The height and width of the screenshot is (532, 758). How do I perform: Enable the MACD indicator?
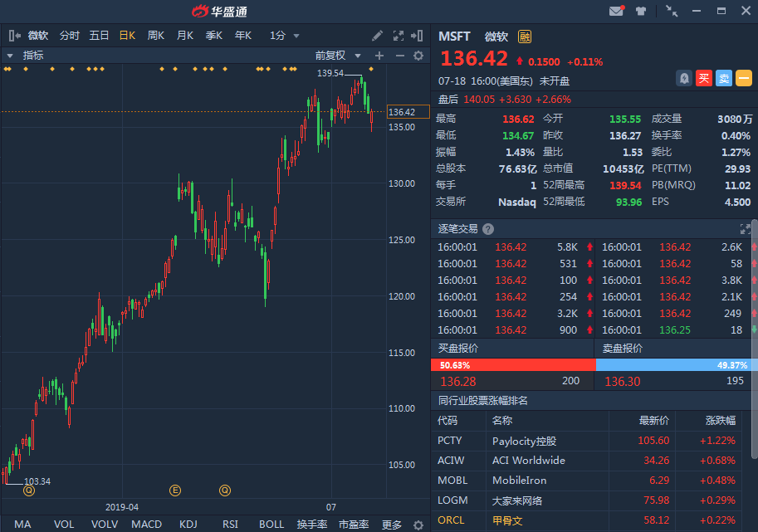[x=146, y=525]
